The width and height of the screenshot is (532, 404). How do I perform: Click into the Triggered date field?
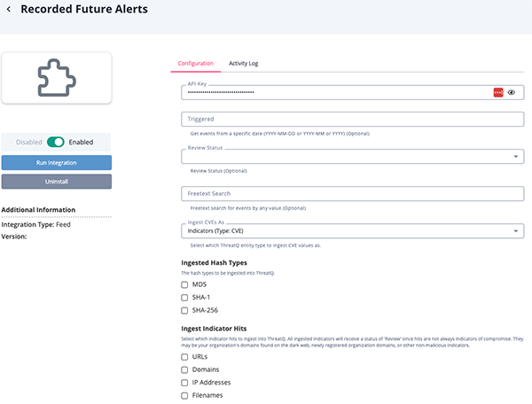click(x=352, y=119)
